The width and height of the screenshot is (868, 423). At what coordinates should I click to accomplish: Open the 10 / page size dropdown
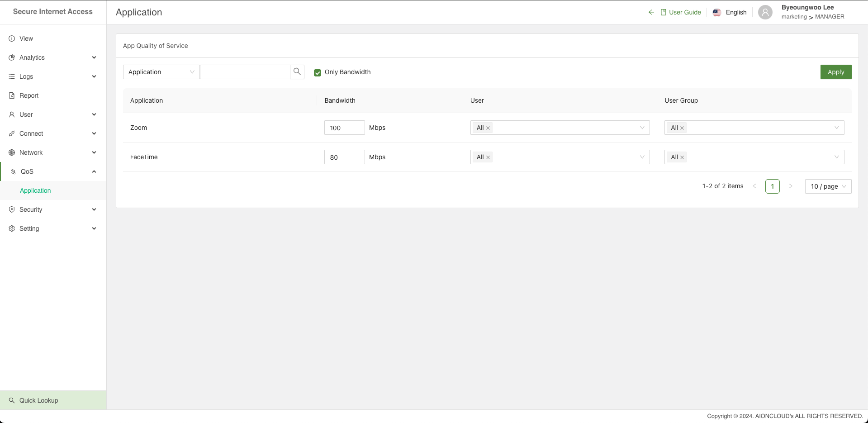pos(828,186)
